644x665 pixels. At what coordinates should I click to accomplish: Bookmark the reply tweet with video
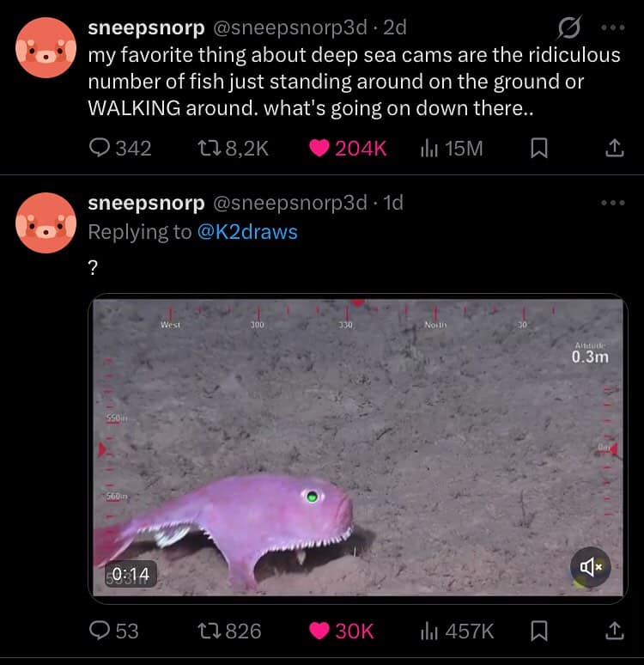[538, 631]
